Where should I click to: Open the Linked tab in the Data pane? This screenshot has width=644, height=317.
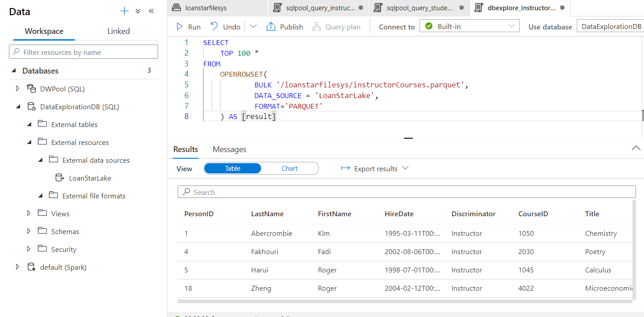[118, 31]
